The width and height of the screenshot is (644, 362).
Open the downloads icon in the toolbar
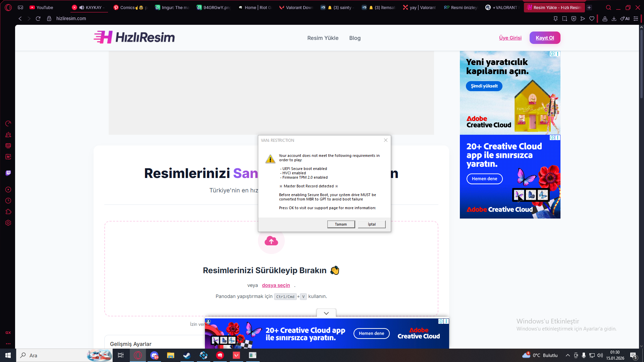click(x=614, y=19)
